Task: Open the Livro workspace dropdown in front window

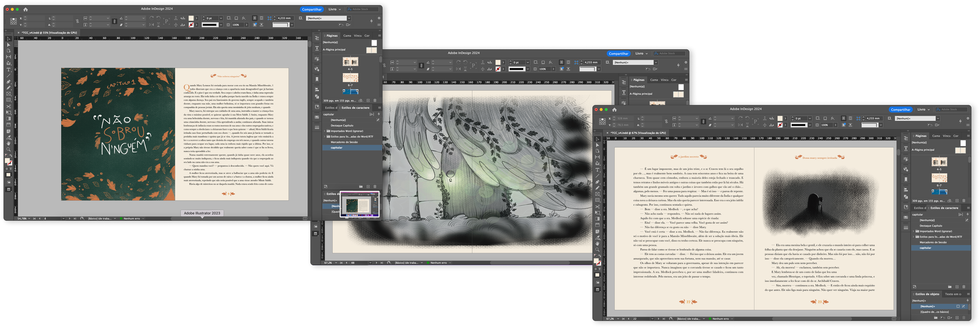Action: 923,110
